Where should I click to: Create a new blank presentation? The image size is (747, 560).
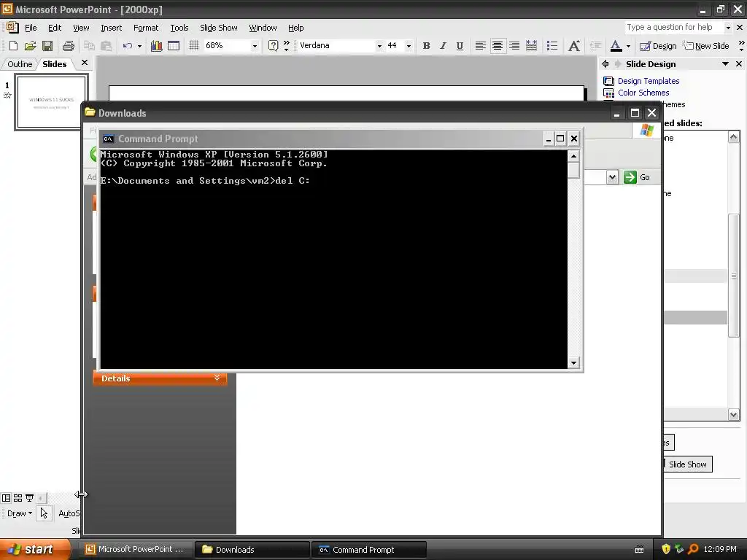coord(13,46)
